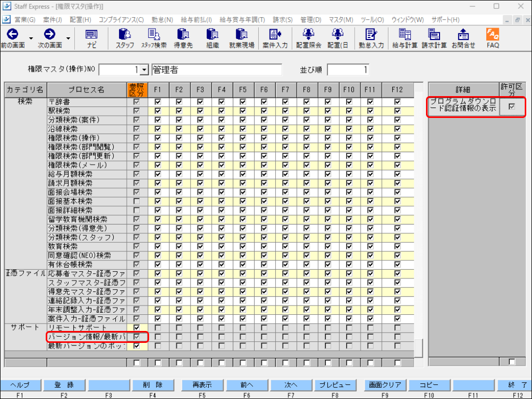Toggle 参照区分 checkbox for 最新バージョンのポッ row
The image size is (532, 399).
click(137, 346)
